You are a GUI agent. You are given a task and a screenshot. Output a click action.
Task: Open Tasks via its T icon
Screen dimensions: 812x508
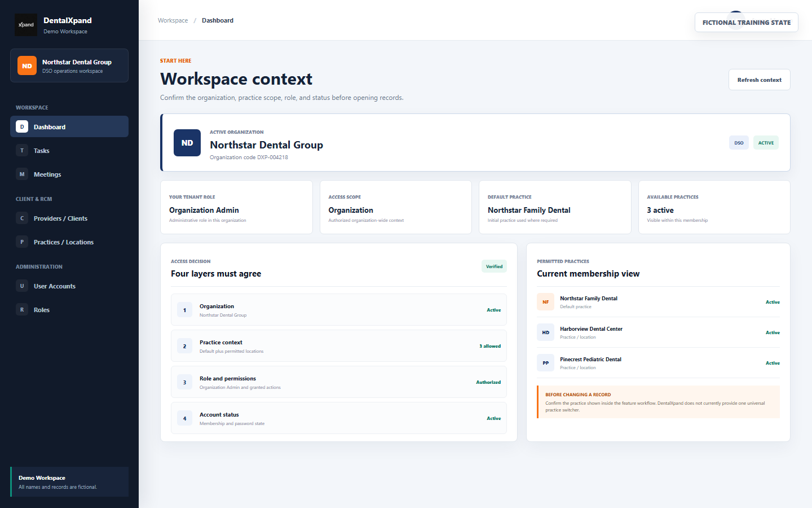tap(22, 151)
